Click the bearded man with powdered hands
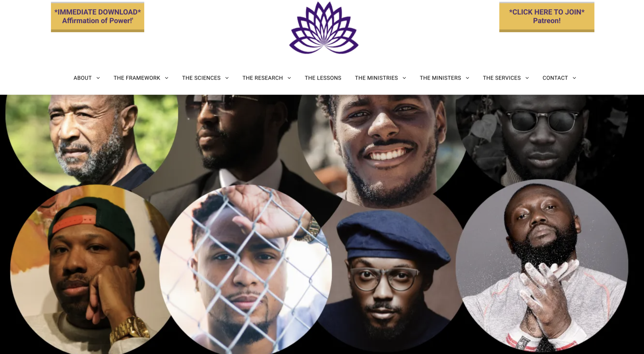The width and height of the screenshot is (644, 354). pyautogui.click(x=542, y=265)
